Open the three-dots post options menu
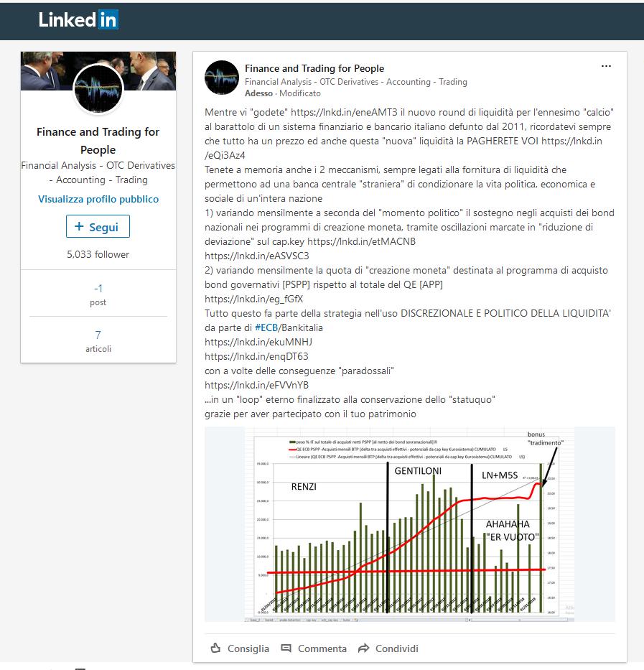Screen dimensions: 644x670 point(606,66)
